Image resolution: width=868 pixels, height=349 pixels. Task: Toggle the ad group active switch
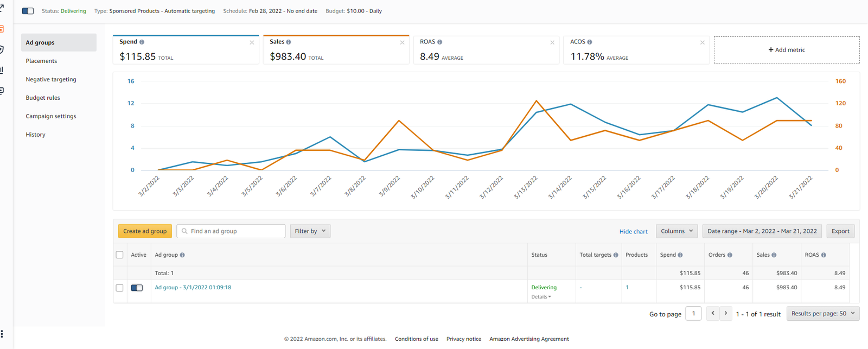(x=137, y=288)
